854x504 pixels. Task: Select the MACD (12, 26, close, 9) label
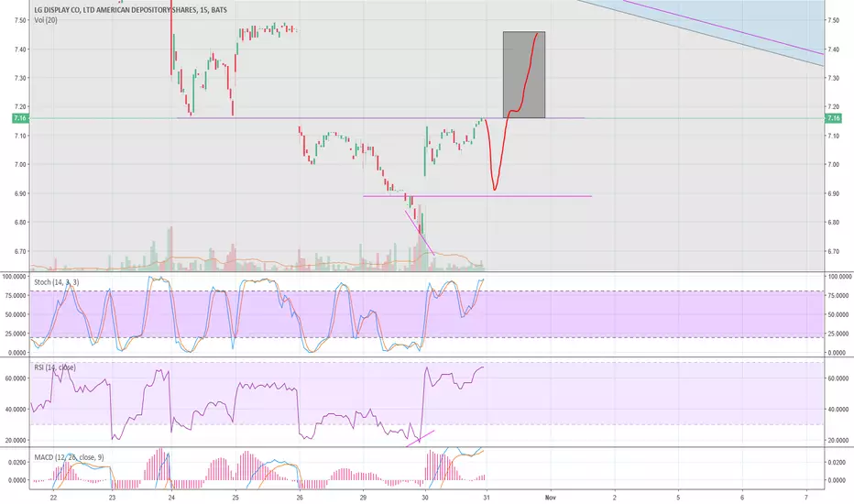[69, 457]
